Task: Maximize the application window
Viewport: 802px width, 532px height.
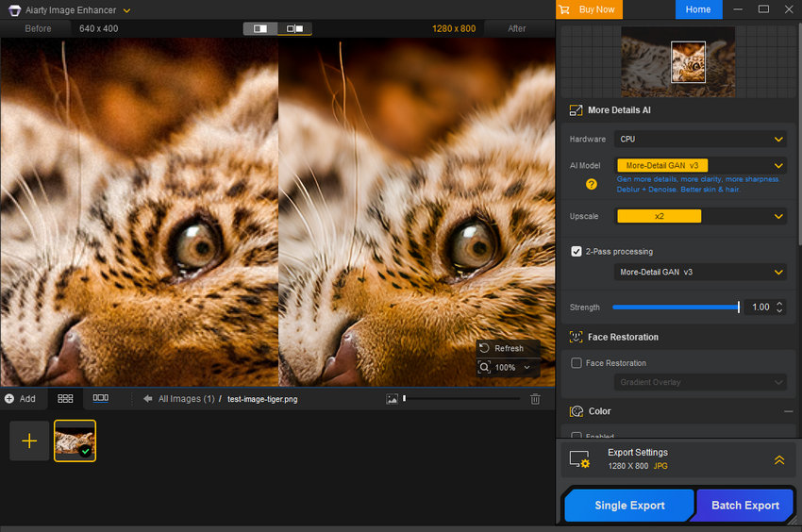Action: [763, 9]
